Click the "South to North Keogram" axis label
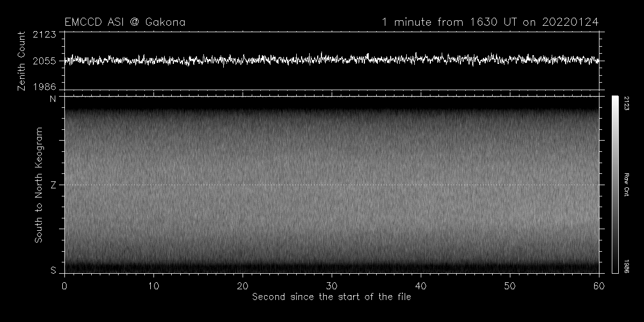Image resolution: width=644 pixels, height=322 pixels. [x=39, y=185]
